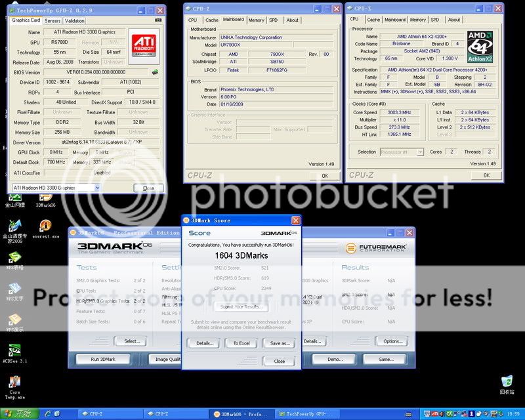Open the Recycle Bin on the desktop
Screen dimensions: 525x420
(506, 383)
